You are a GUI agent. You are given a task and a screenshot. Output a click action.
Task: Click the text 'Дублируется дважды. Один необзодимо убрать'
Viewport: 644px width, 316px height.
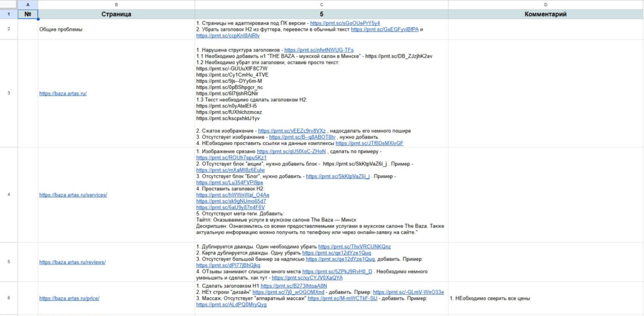(259, 247)
